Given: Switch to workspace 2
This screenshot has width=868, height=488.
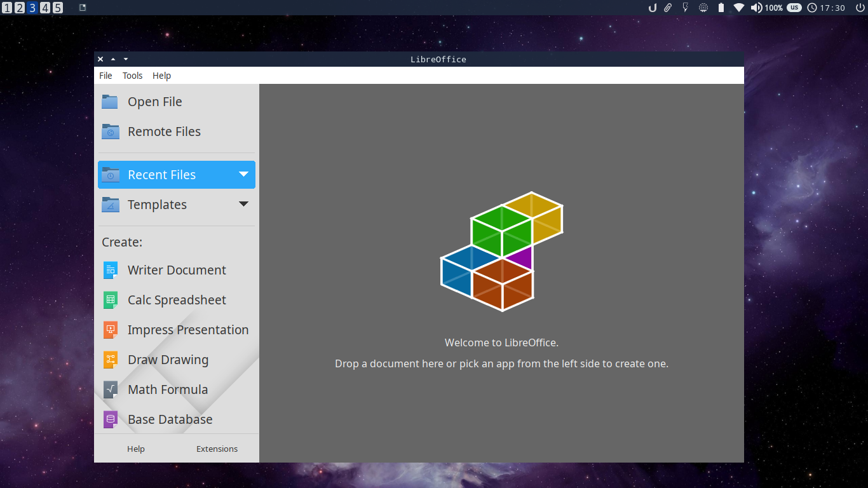Looking at the screenshot, I should tap(20, 8).
